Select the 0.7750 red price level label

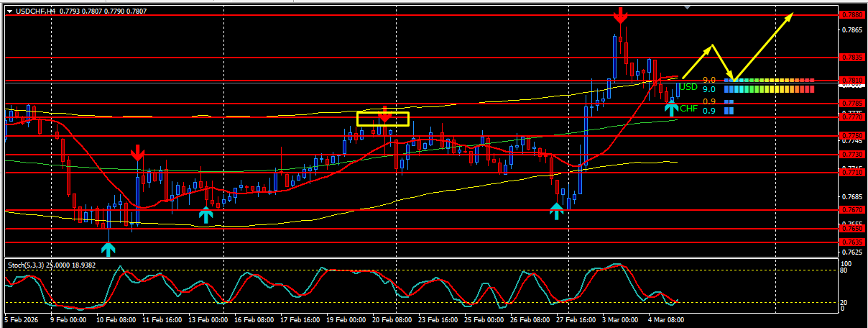(851, 135)
